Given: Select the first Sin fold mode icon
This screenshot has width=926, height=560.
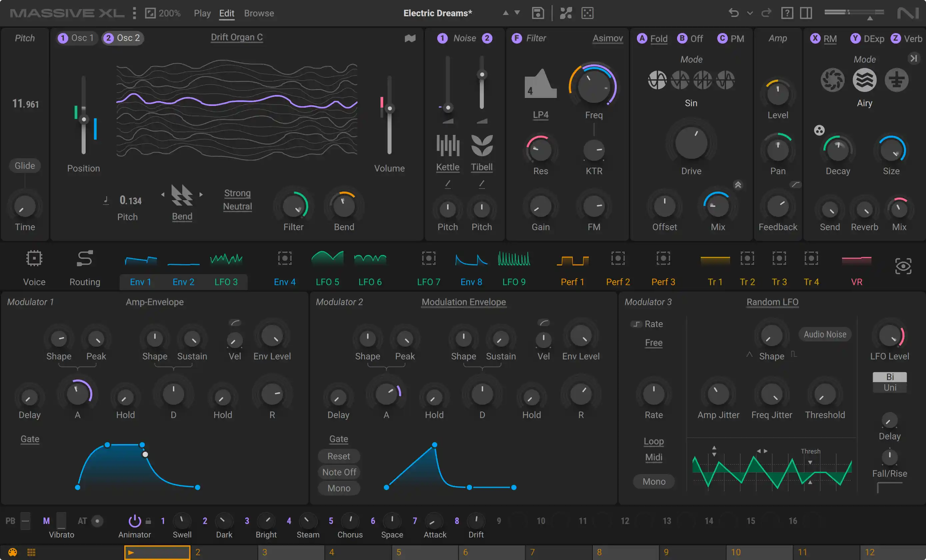Looking at the screenshot, I should [657, 80].
